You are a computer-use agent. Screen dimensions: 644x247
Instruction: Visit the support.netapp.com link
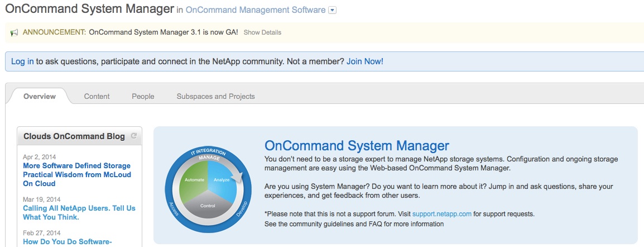click(x=442, y=213)
